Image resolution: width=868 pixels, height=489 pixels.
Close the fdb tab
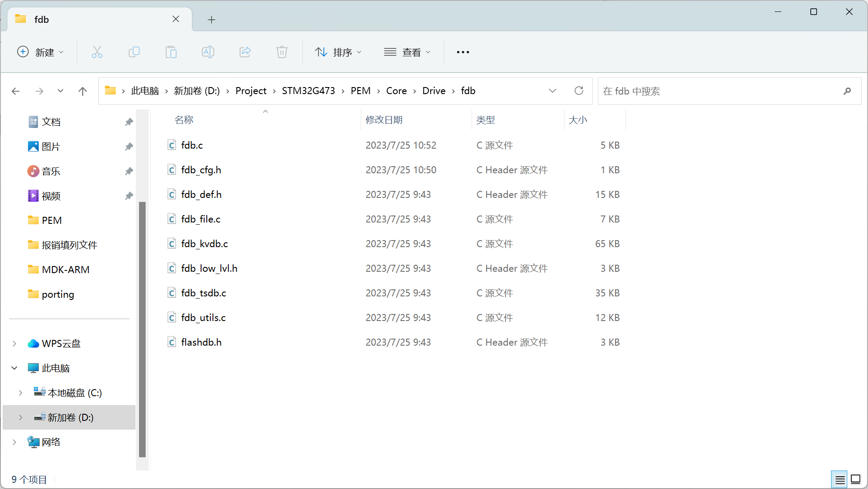(x=176, y=19)
